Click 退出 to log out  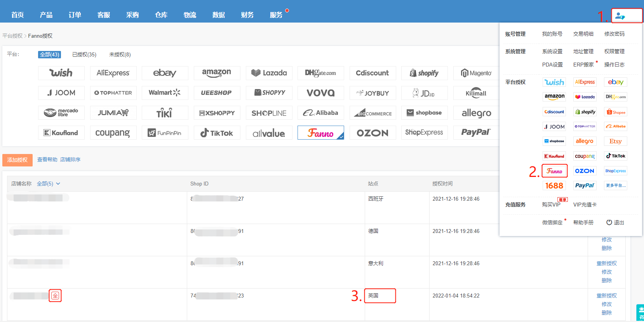tap(615, 222)
